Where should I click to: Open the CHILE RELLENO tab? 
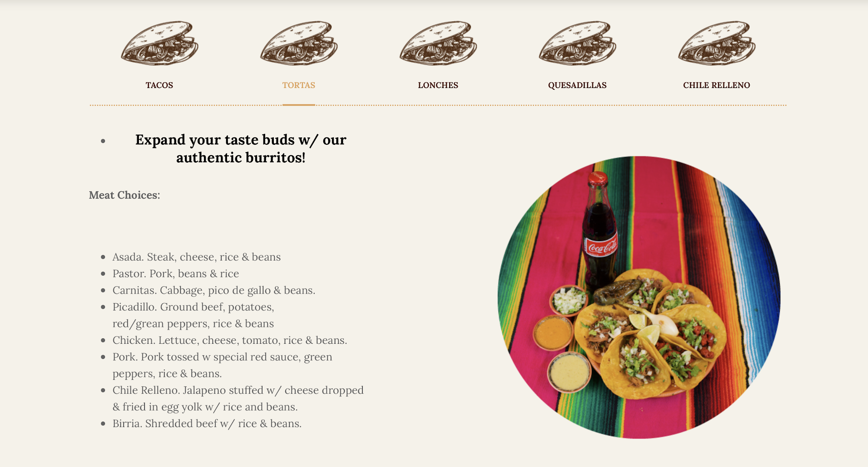717,85
